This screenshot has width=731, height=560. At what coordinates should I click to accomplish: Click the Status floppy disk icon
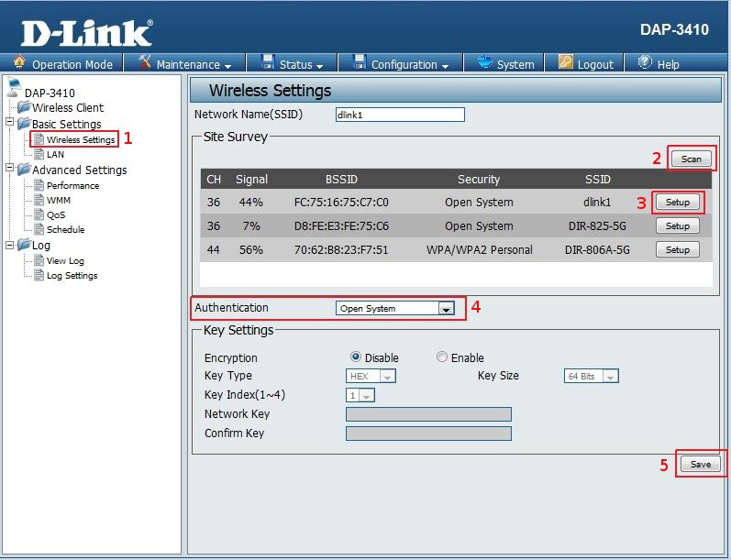[x=268, y=63]
